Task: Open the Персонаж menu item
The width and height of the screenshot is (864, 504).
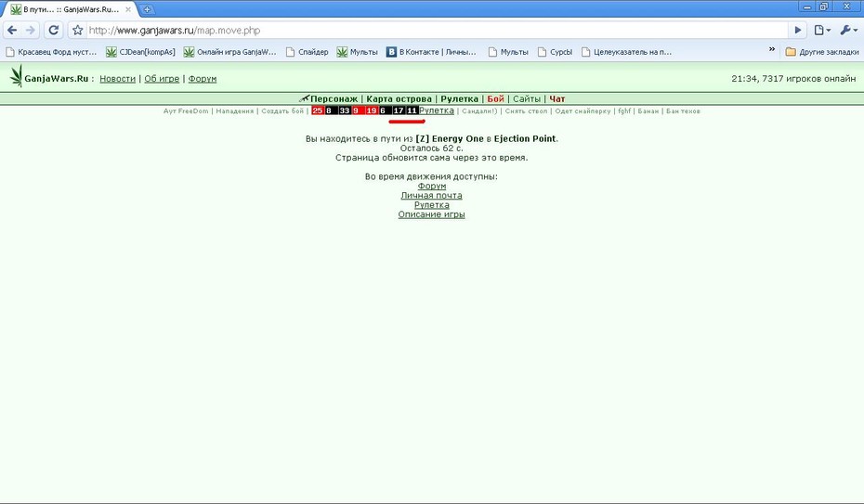Action: click(334, 99)
